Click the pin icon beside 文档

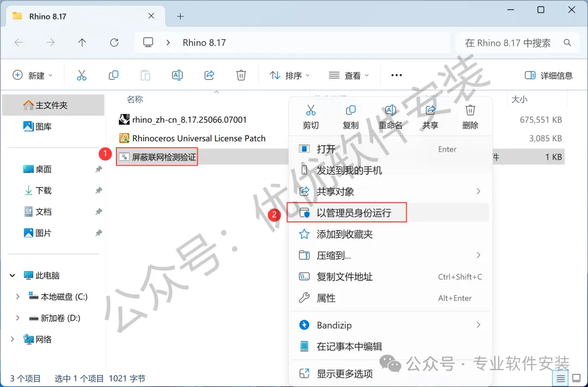point(98,211)
